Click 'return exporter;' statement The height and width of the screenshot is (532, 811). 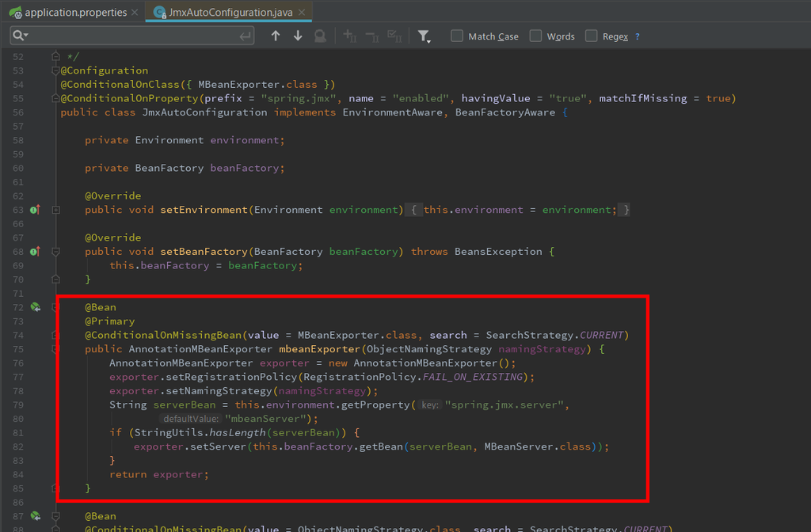coord(158,474)
